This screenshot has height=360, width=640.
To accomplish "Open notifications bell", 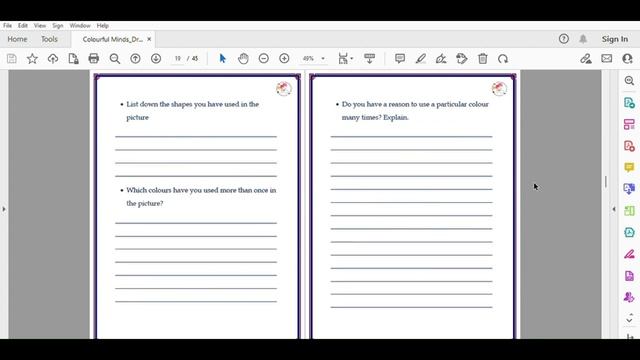I will click(x=583, y=39).
